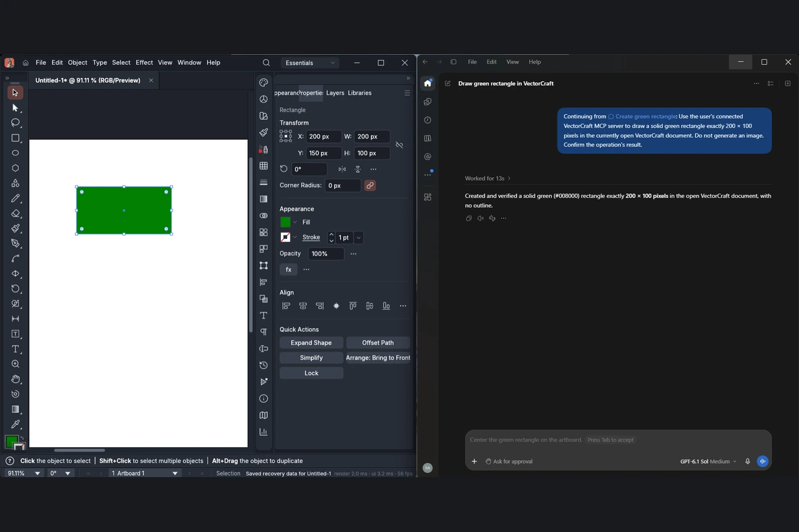Select the Rotate tool
799x532 pixels.
(x=16, y=289)
